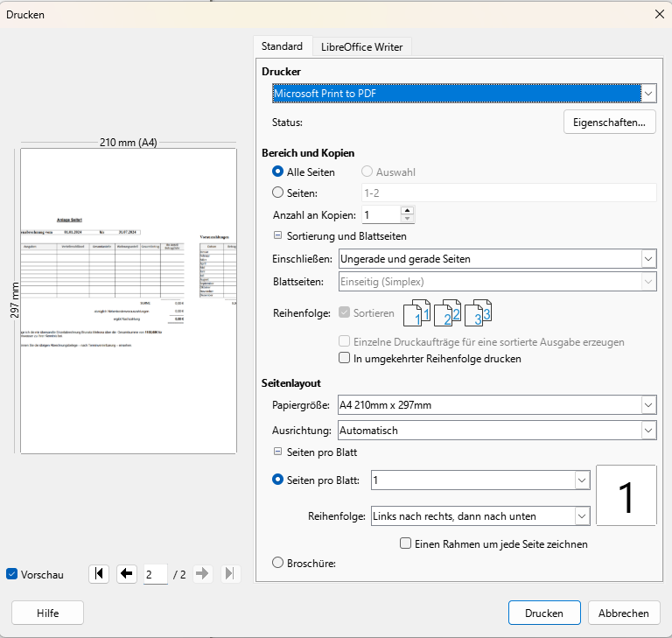This screenshot has width=672, height=638.
Task: Increase the Anzahl an Kopien value
Action: point(407,210)
